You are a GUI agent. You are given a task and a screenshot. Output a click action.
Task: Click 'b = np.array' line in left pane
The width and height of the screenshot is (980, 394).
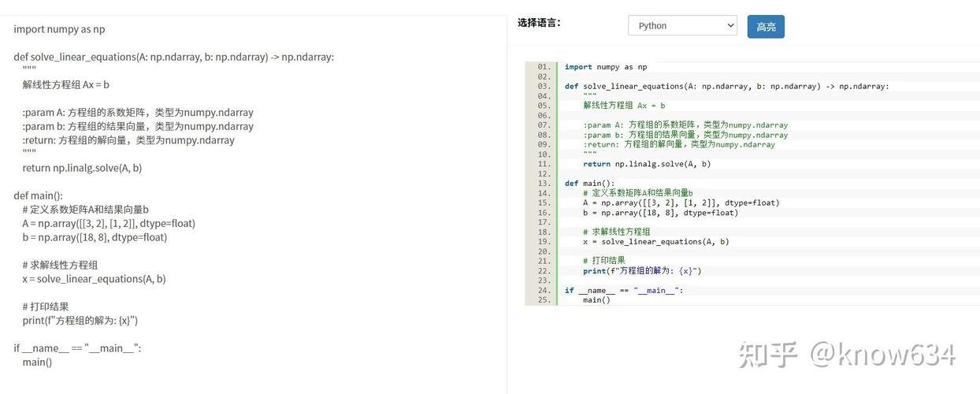click(95, 237)
